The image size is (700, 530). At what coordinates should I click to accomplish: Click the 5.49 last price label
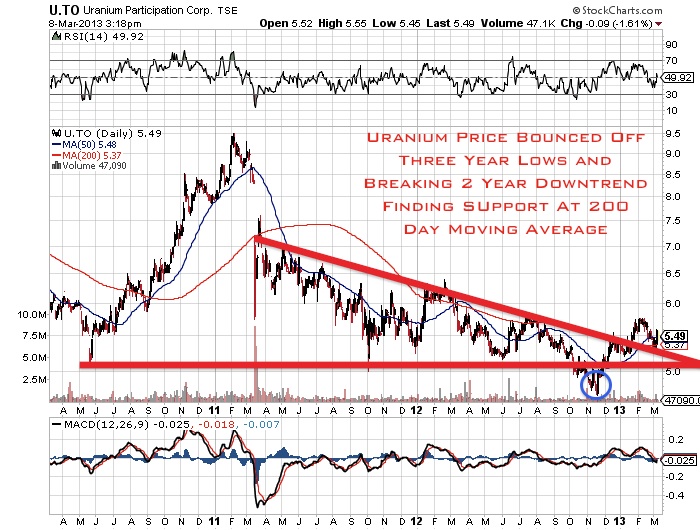pyautogui.click(x=675, y=336)
